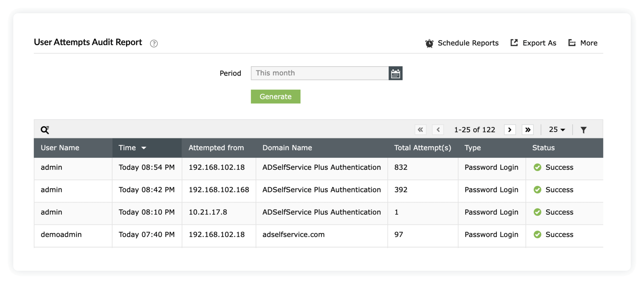
Task: Select the Status column header
Action: [x=543, y=148]
